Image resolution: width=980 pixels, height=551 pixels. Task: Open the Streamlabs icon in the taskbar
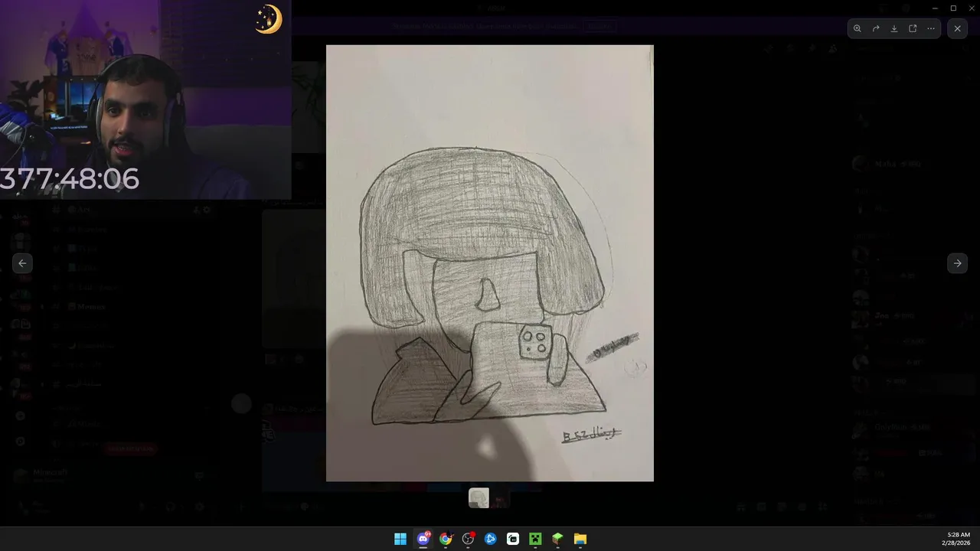pyautogui.click(x=513, y=539)
